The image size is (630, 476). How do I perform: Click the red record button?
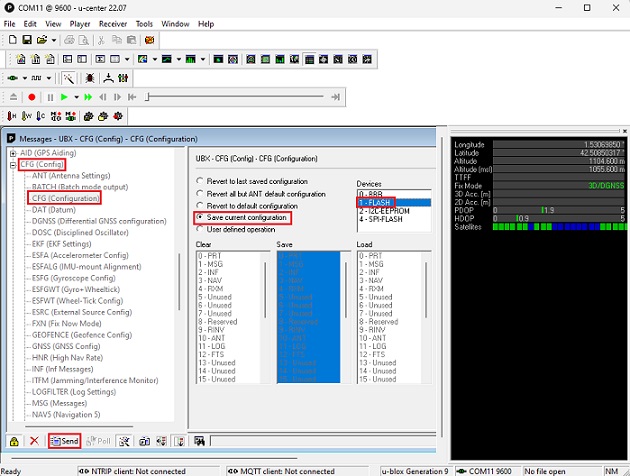point(32,97)
